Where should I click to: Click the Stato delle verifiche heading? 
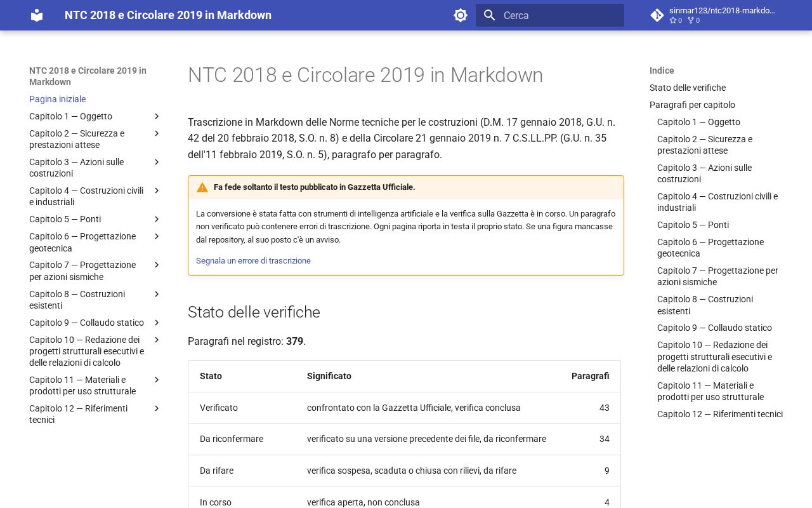coord(254,312)
